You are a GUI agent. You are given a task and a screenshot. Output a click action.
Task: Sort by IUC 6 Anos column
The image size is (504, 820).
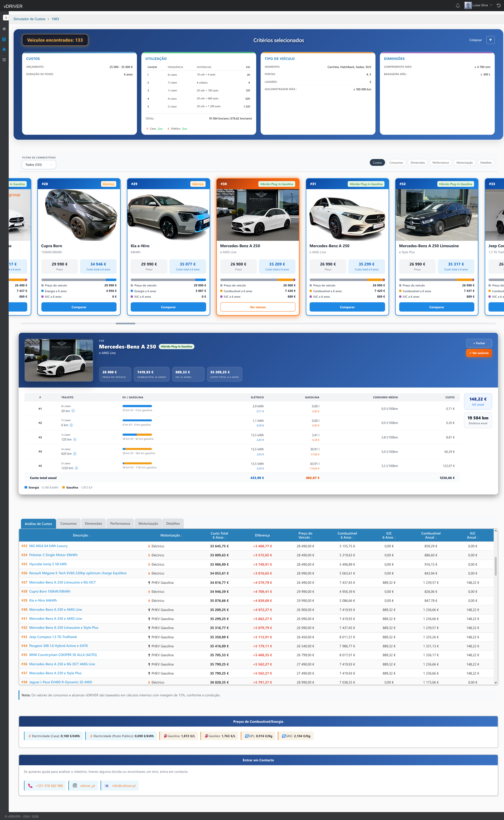[389, 535]
